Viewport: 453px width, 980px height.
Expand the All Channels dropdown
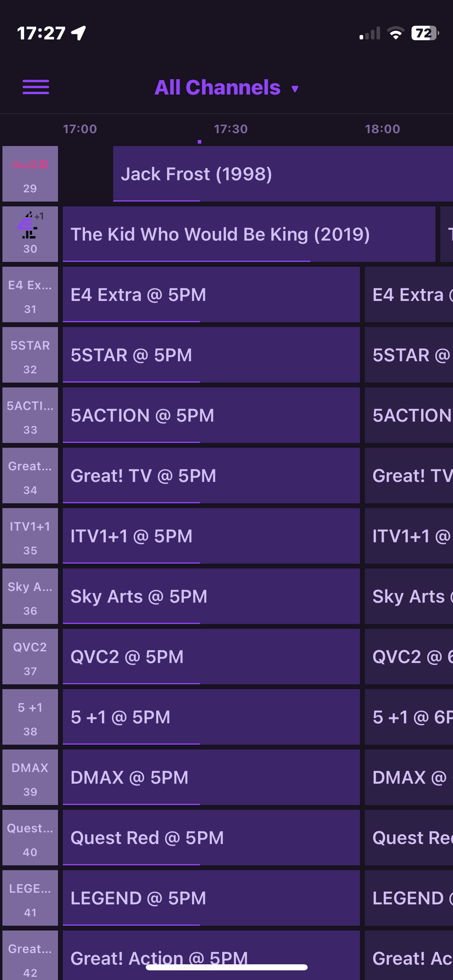tap(226, 88)
